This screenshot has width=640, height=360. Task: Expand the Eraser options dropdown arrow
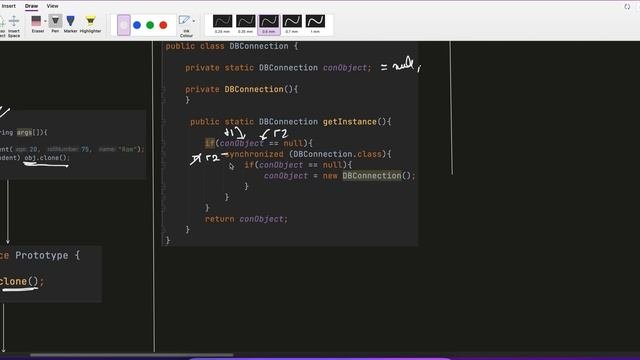45,21
